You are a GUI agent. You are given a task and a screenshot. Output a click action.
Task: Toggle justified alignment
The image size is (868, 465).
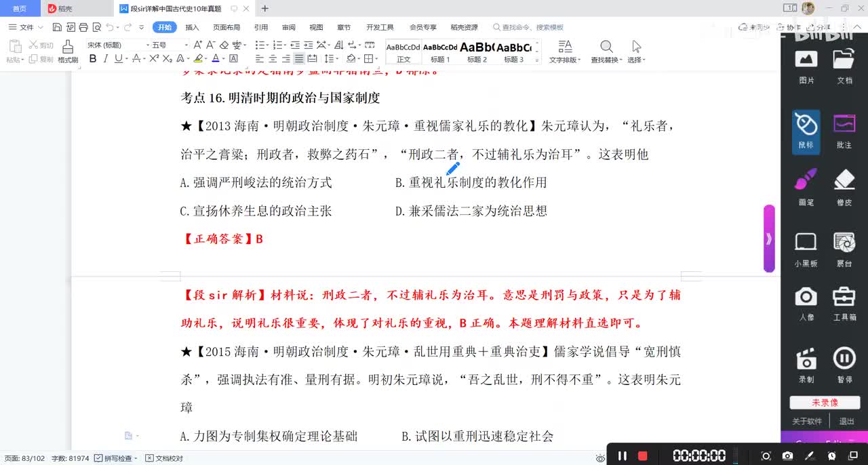298,59
